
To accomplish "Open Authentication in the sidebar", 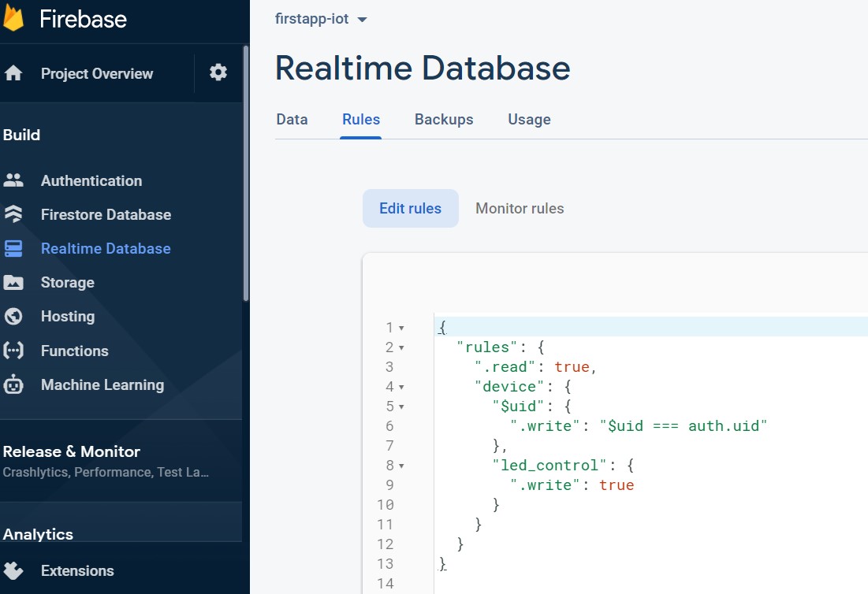I will 91,181.
